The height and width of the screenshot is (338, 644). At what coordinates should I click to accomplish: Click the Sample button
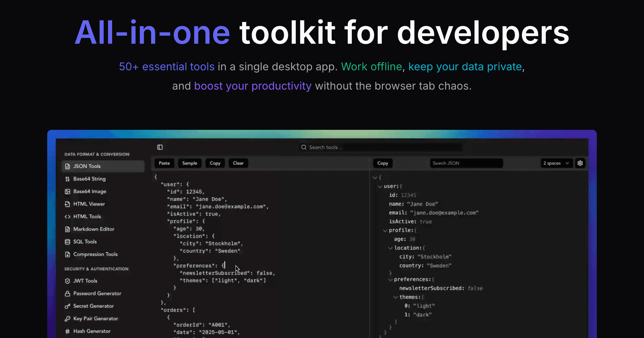(x=190, y=163)
